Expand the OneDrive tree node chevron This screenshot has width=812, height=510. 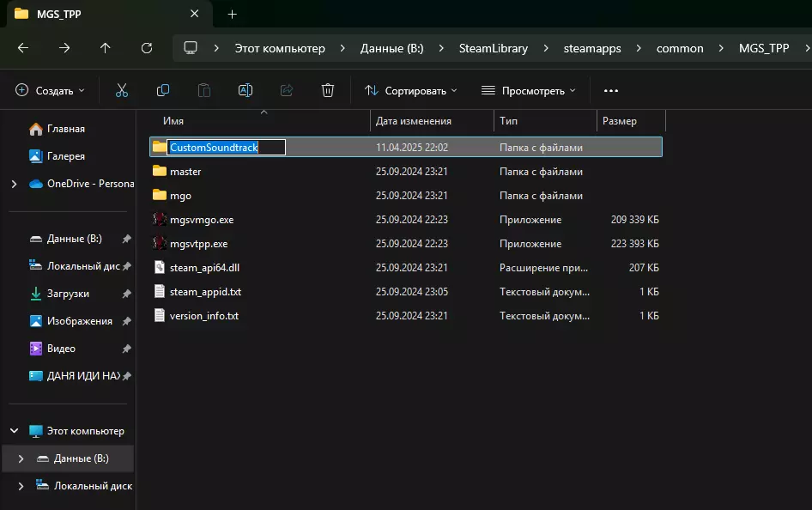14,184
